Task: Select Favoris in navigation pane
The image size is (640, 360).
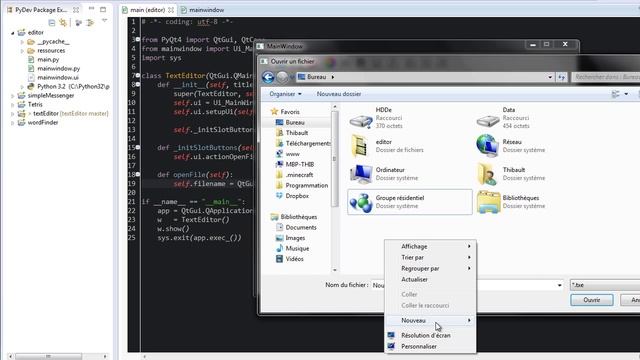Action: pos(290,112)
